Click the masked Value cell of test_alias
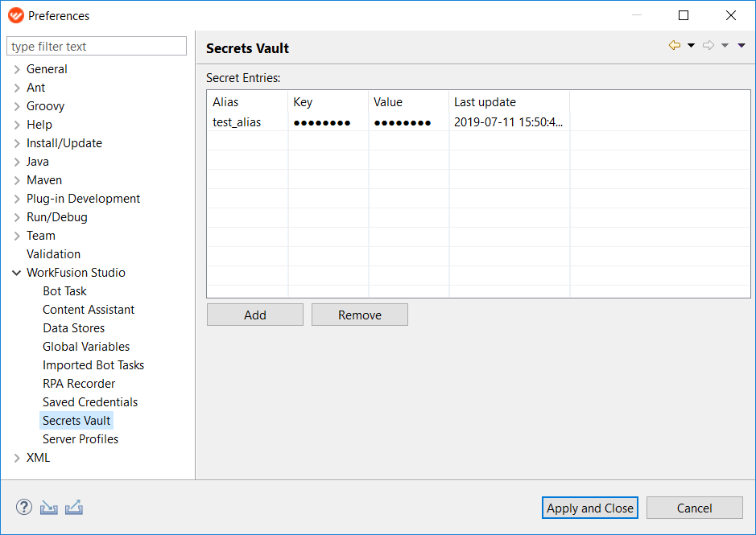Screen dimensions: 756x535 pos(403,123)
